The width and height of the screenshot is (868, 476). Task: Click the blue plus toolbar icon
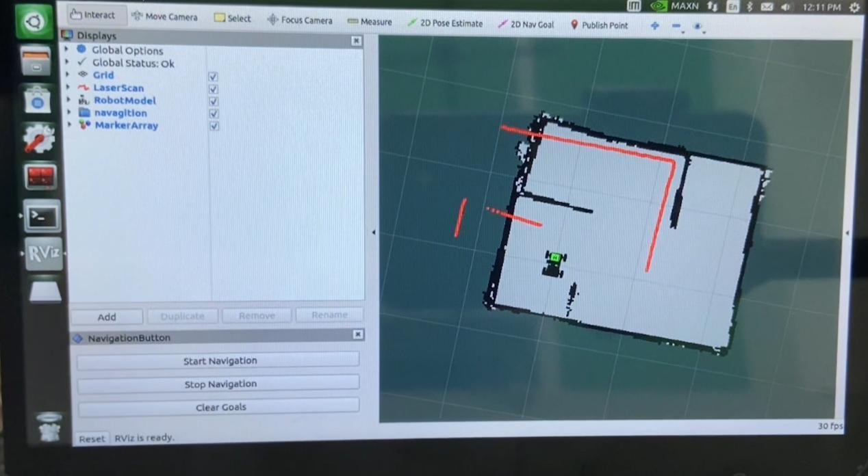click(x=654, y=26)
